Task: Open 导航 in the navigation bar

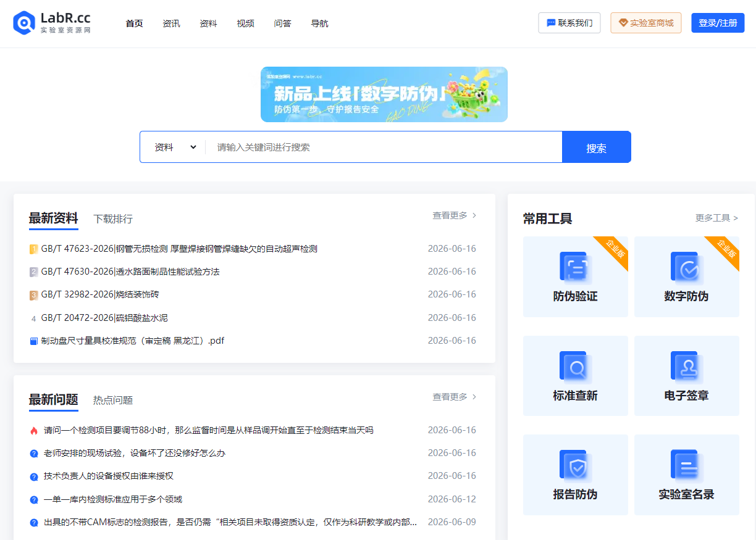Action: 319,23
